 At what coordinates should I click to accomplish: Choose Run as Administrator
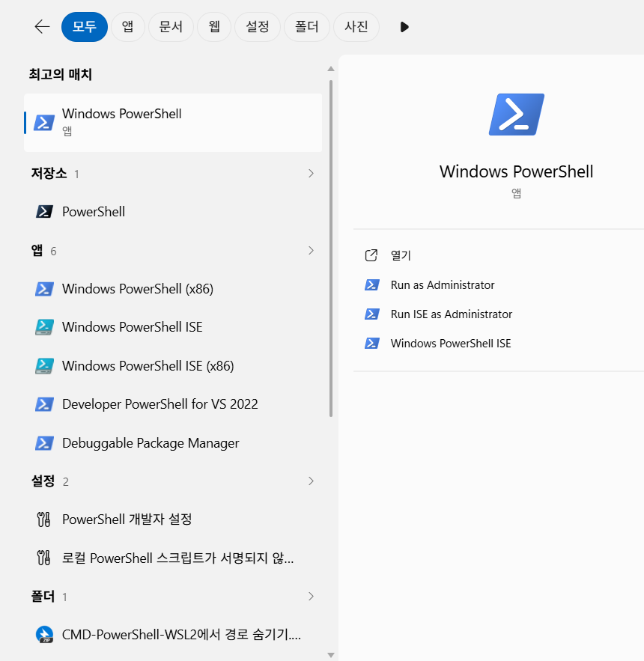[443, 285]
